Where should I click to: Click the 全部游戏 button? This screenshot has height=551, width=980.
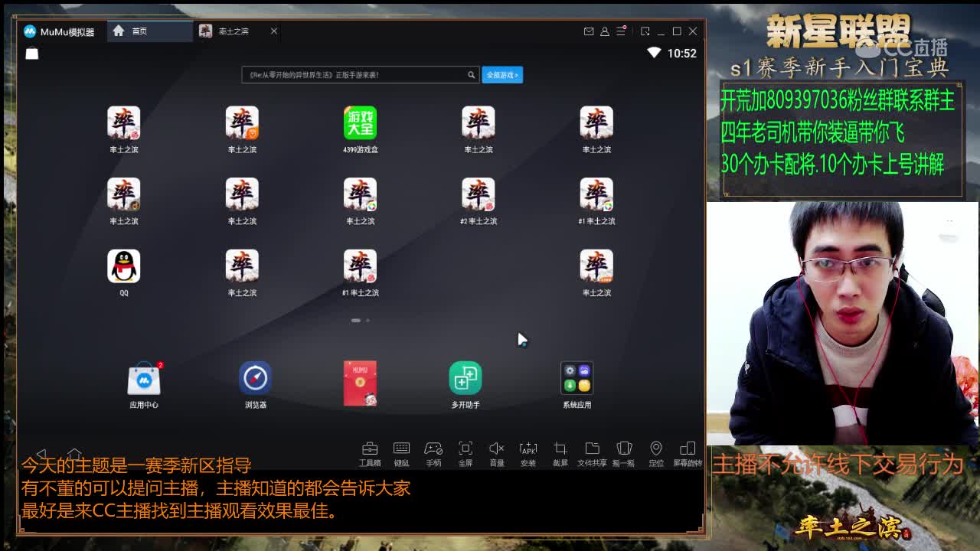point(502,74)
